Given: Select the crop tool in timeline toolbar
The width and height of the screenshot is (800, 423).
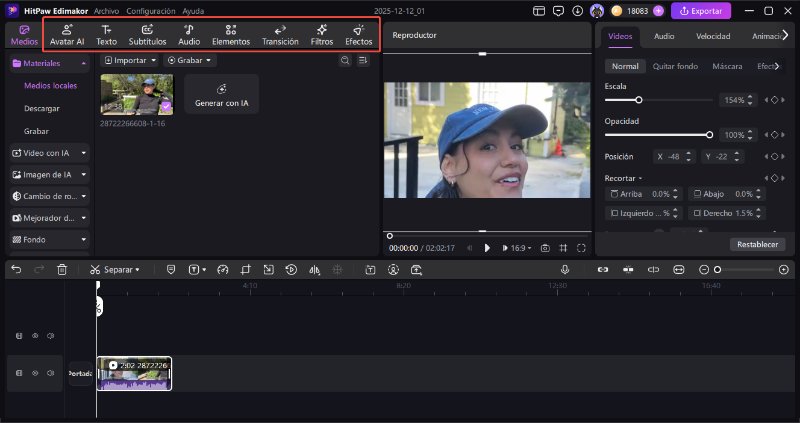Looking at the screenshot, I should click(246, 269).
